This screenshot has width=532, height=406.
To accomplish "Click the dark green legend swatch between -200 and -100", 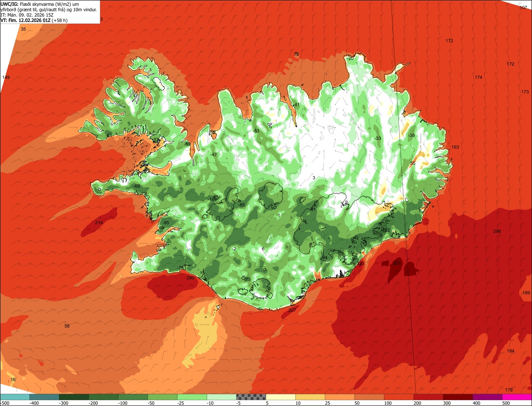I will (x=103, y=397).
